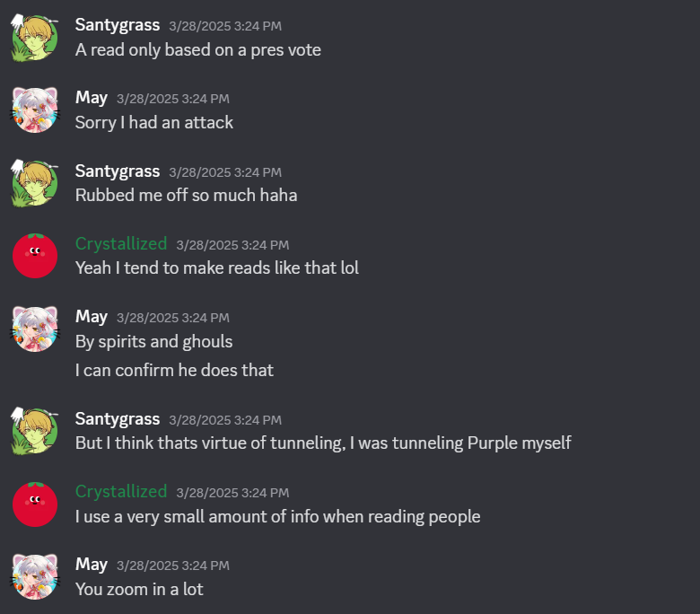Select the "By spirits and ghouls" message text
Viewport: 700px width, 614px height.
153,341
